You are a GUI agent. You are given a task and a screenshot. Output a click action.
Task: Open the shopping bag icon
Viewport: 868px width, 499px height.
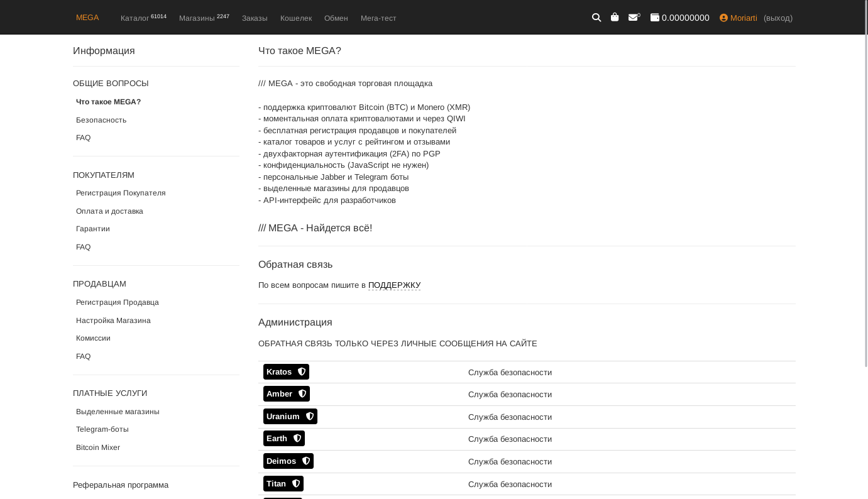click(x=615, y=17)
